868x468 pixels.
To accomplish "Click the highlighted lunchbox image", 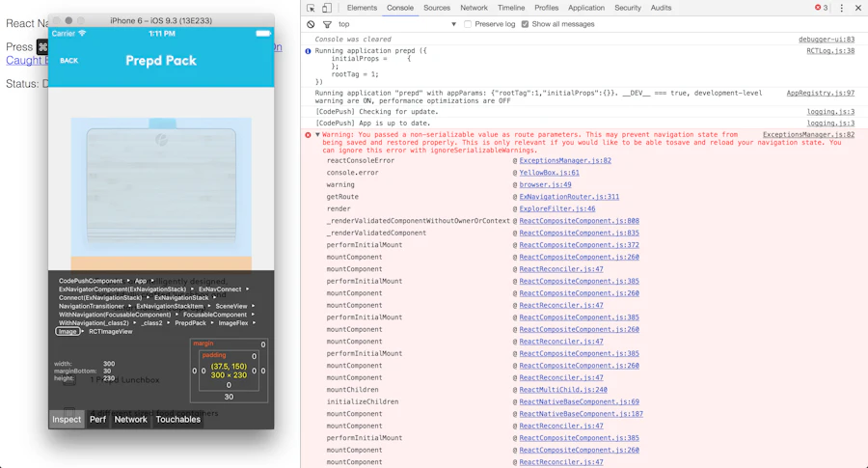I will point(161,187).
